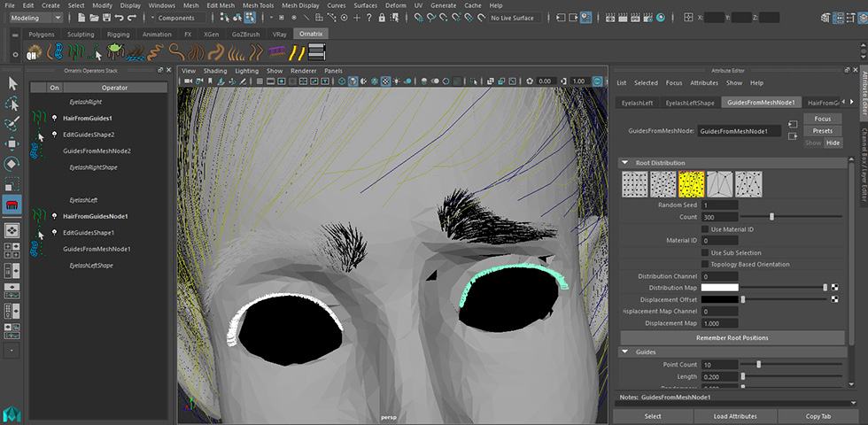Screen dimensions: 868x425
Task: Enable Use Material ID checkbox
Action: (x=704, y=229)
